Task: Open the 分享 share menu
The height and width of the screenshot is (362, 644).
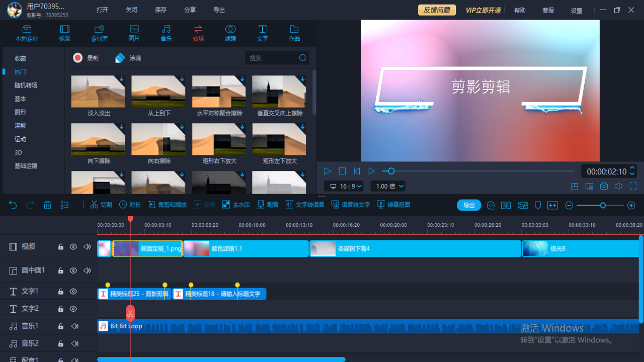Action: click(190, 10)
